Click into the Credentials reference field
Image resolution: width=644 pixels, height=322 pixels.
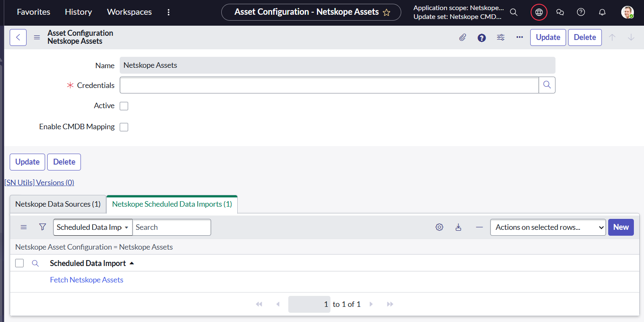point(329,85)
